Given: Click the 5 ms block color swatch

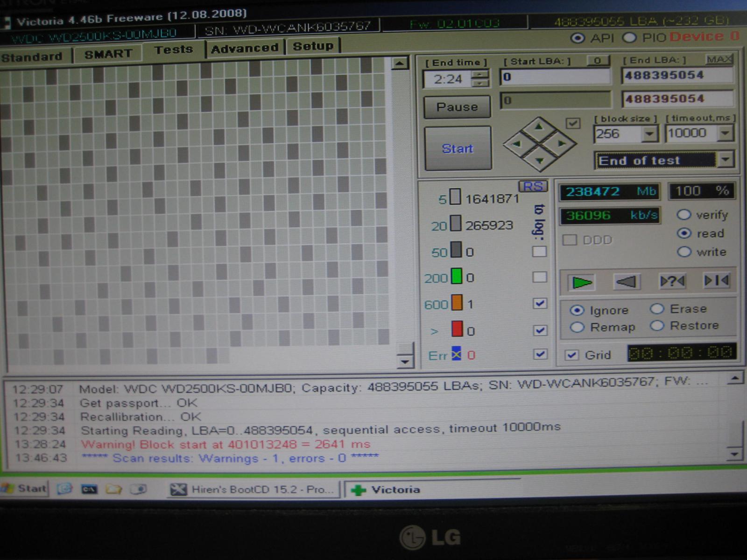Looking at the screenshot, I should 455,197.
